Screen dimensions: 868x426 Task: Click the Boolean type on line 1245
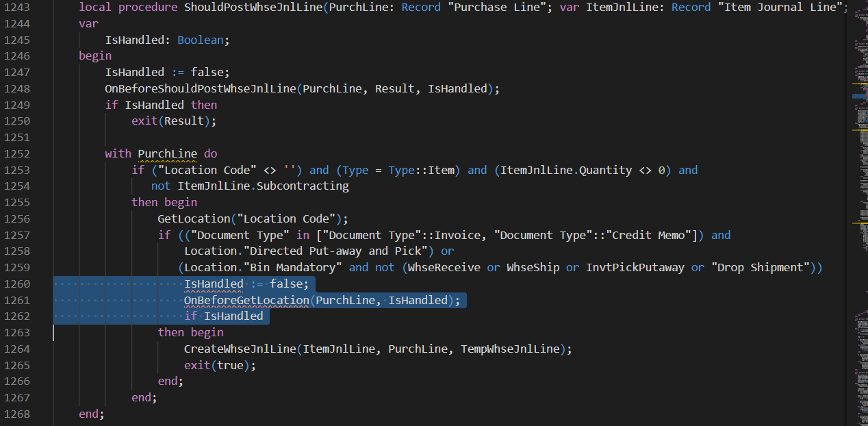[201, 40]
